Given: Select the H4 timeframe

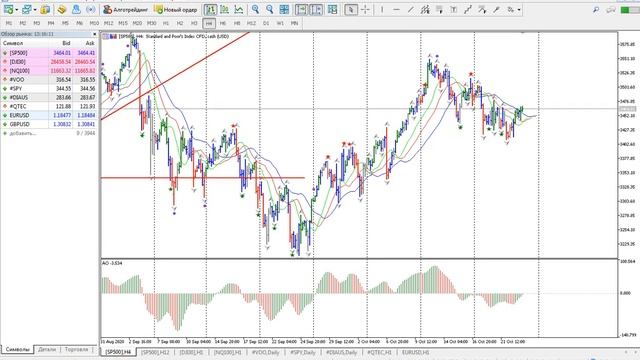Looking at the screenshot, I should [209, 23].
